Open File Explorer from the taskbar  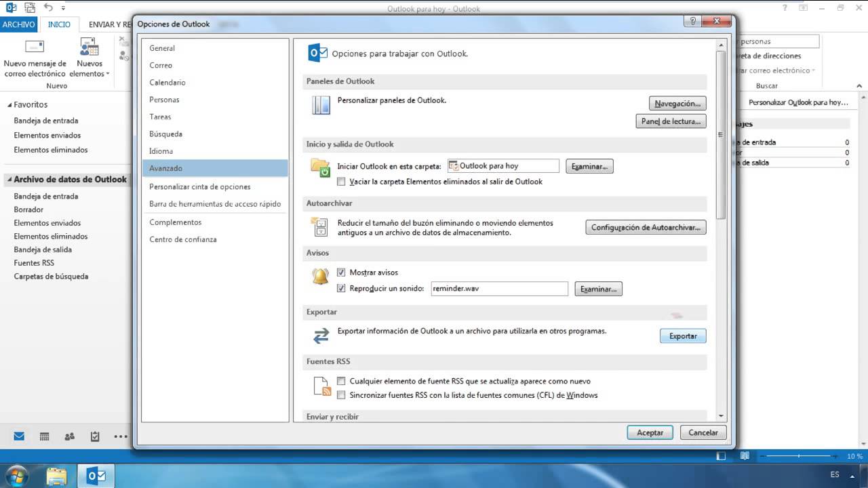coord(57,476)
